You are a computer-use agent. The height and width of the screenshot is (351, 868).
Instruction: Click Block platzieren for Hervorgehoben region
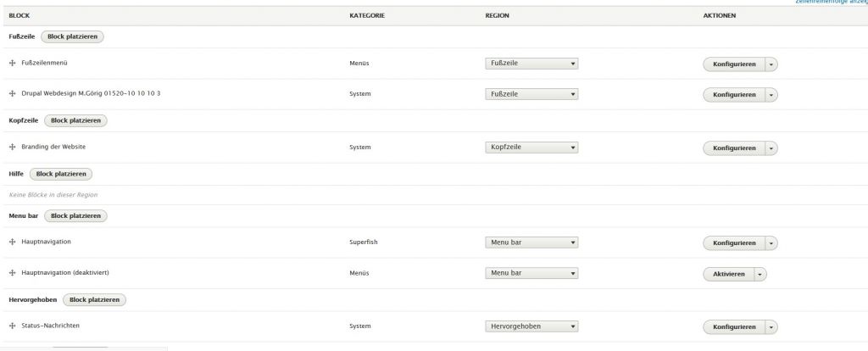pyautogui.click(x=94, y=300)
